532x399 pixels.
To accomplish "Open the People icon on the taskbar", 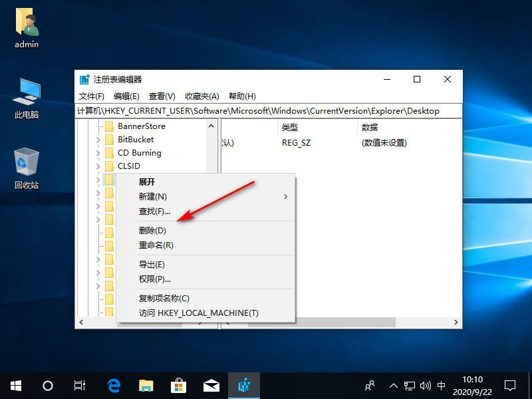I will [x=369, y=385].
